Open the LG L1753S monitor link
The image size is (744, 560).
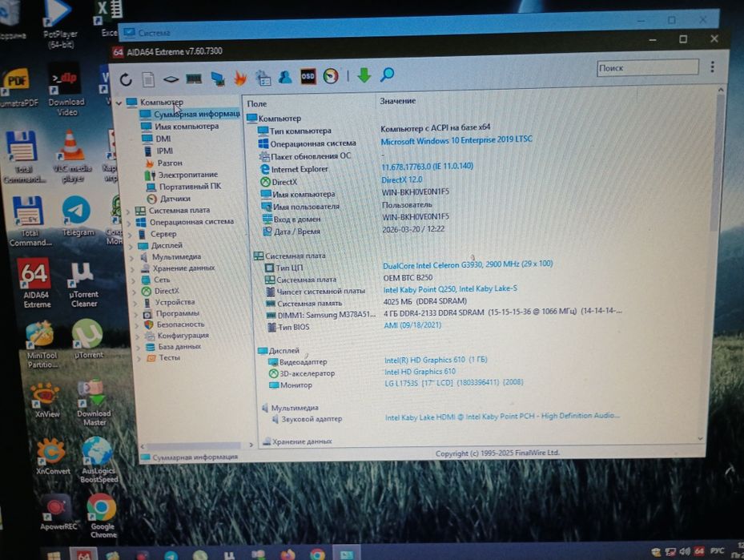pos(453,382)
